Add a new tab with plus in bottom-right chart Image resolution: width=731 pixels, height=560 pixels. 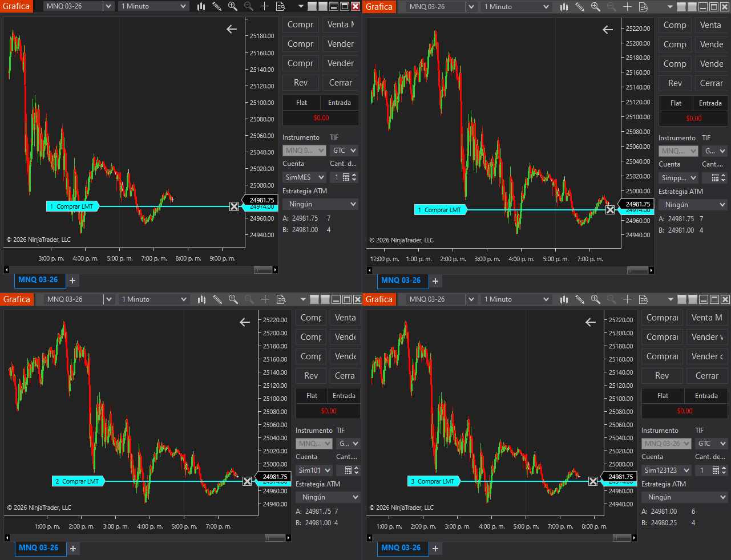pos(435,548)
